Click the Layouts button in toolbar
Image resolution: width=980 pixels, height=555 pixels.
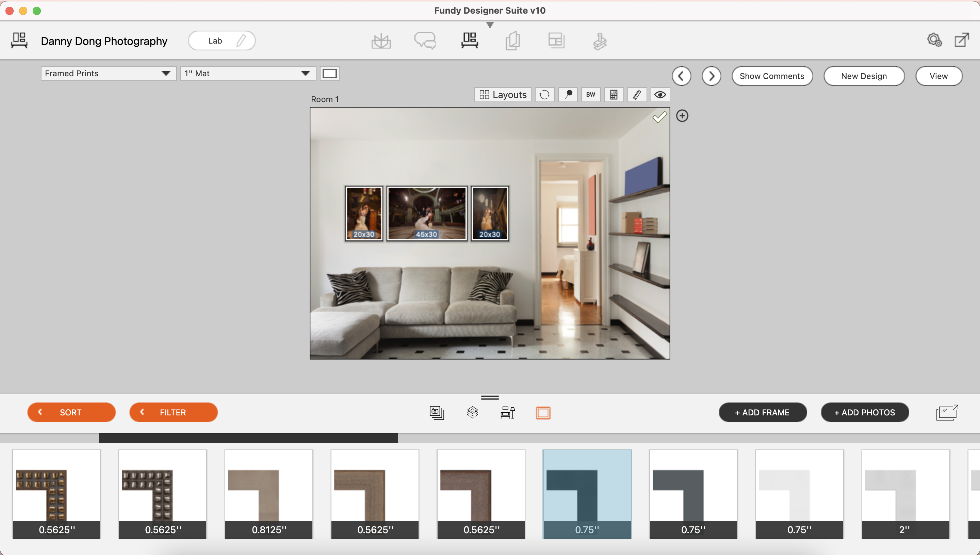[x=504, y=94]
